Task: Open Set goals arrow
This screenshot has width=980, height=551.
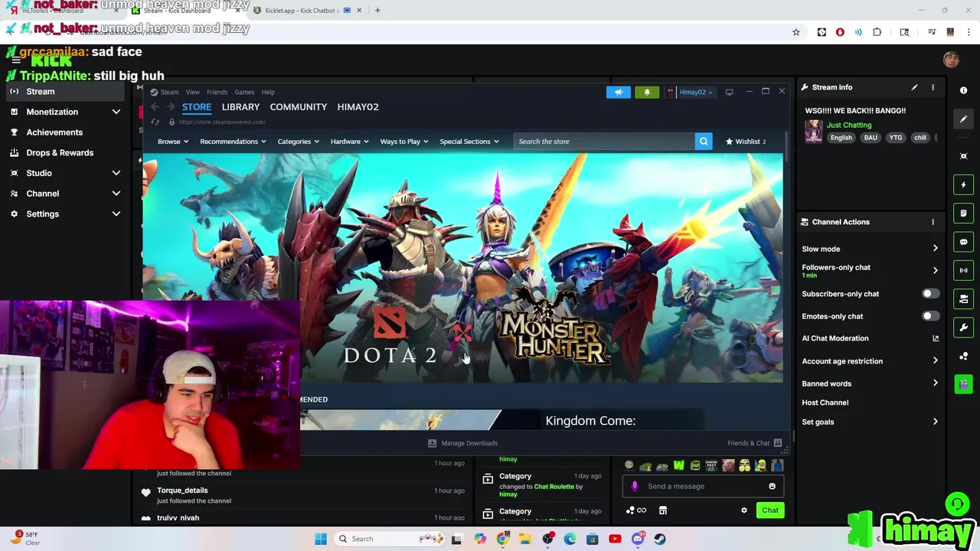Action: tap(935, 422)
